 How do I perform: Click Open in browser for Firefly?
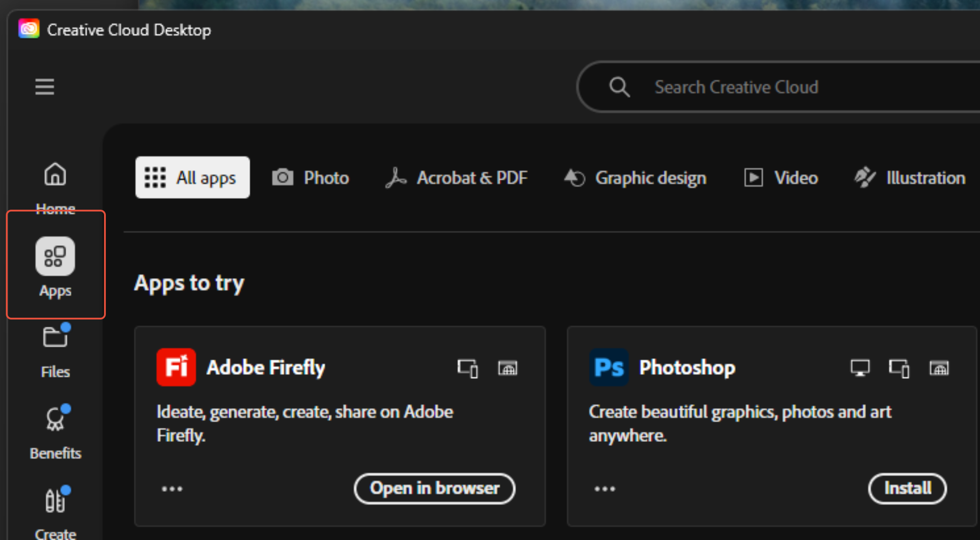point(435,489)
